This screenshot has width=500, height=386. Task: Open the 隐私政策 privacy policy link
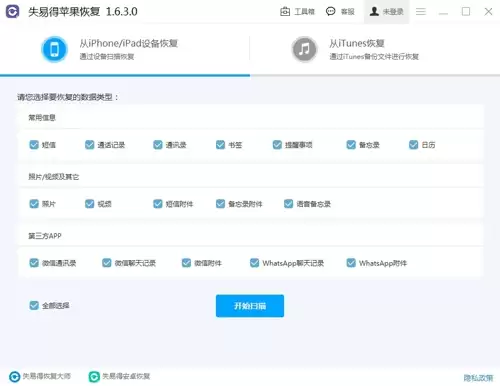pyautogui.click(x=478, y=378)
